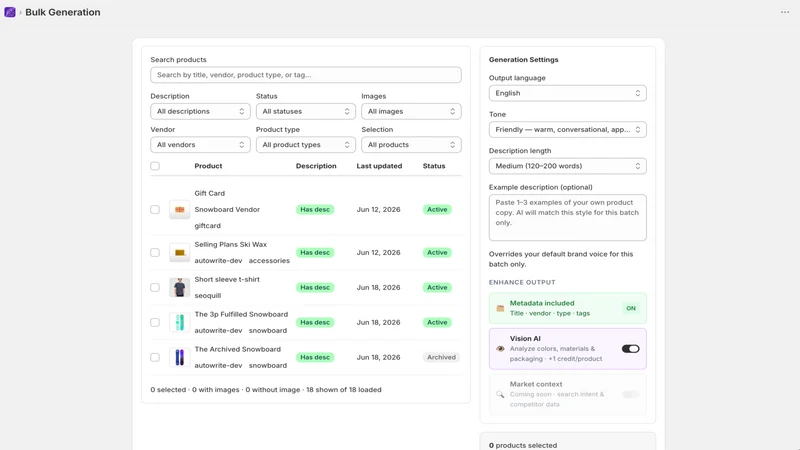This screenshot has width=800, height=450.
Task: Click the Metadata included folder icon
Action: point(500,308)
